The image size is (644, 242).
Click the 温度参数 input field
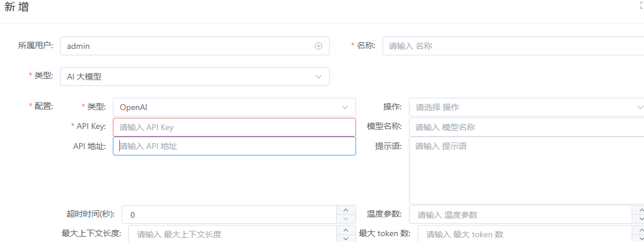(521, 214)
